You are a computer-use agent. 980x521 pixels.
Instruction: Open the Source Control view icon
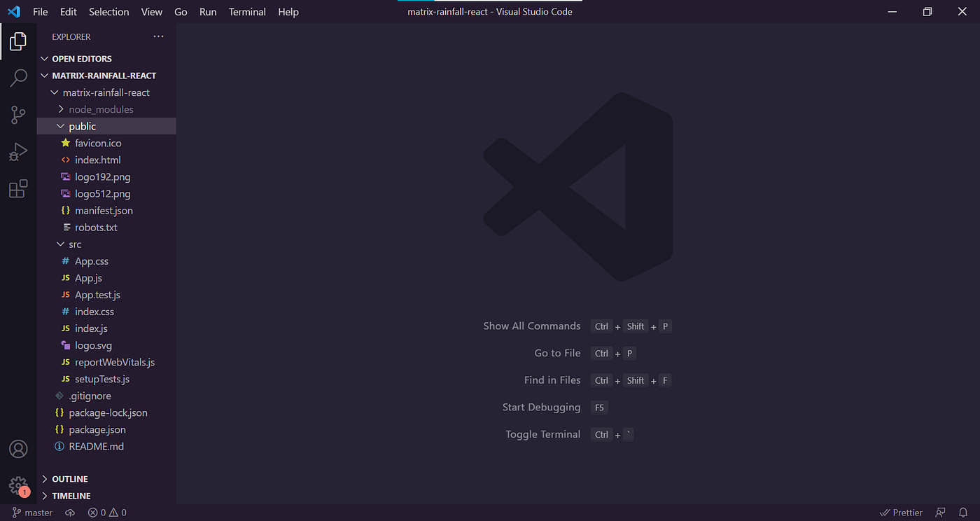[x=18, y=115]
